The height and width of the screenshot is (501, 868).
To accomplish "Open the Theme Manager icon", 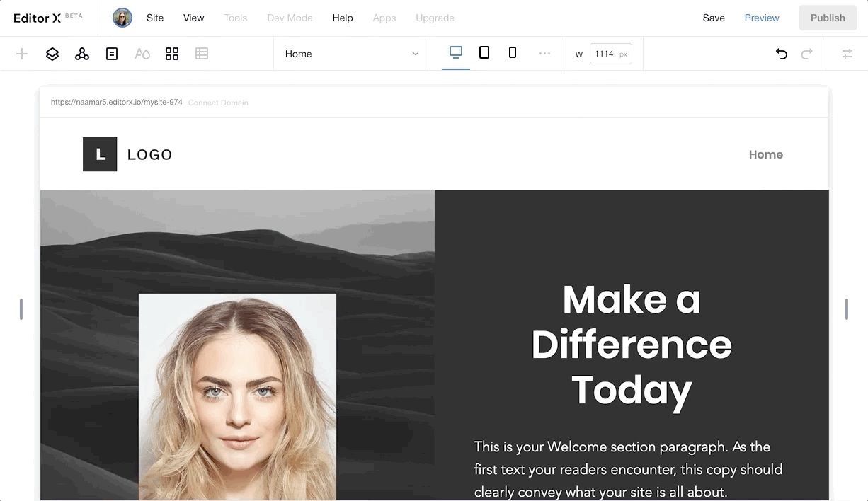I will click(x=142, y=54).
